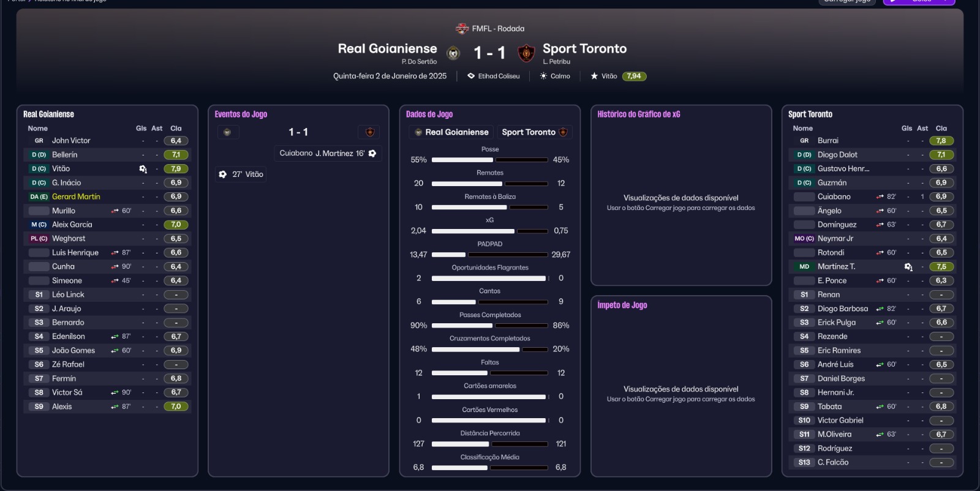This screenshot has height=491, width=980.
Task: Click the Posse possession bar
Action: 489,160
